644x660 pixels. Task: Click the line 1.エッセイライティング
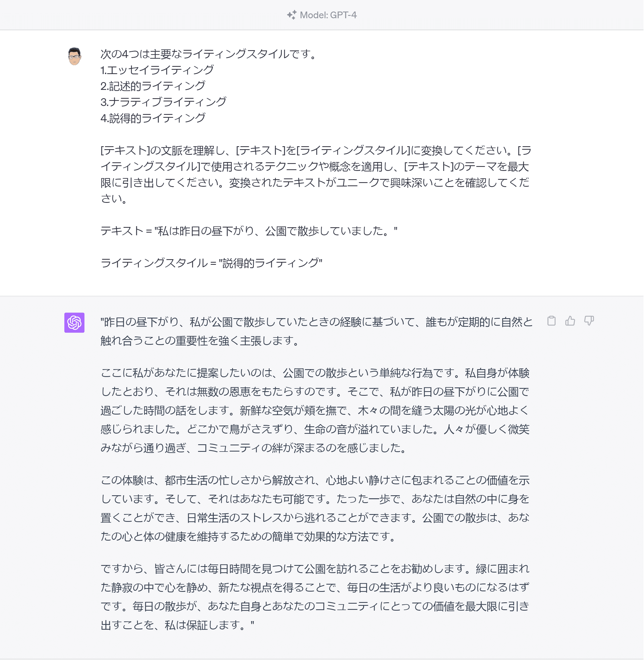click(x=157, y=70)
